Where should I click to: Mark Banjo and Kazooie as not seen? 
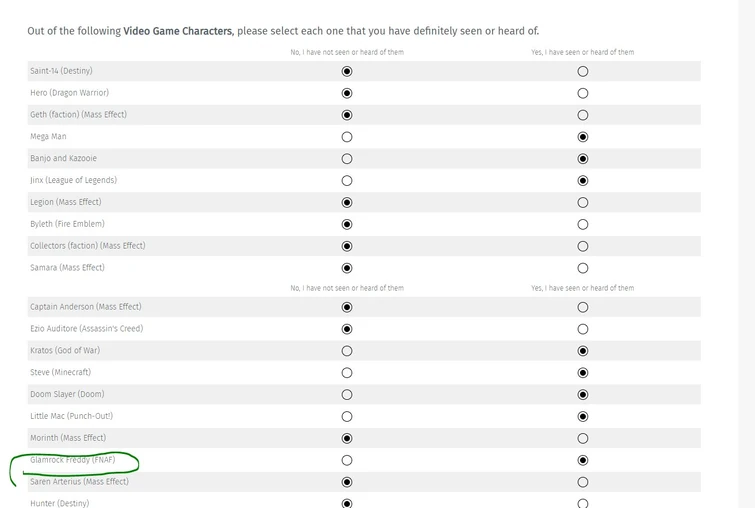(347, 159)
